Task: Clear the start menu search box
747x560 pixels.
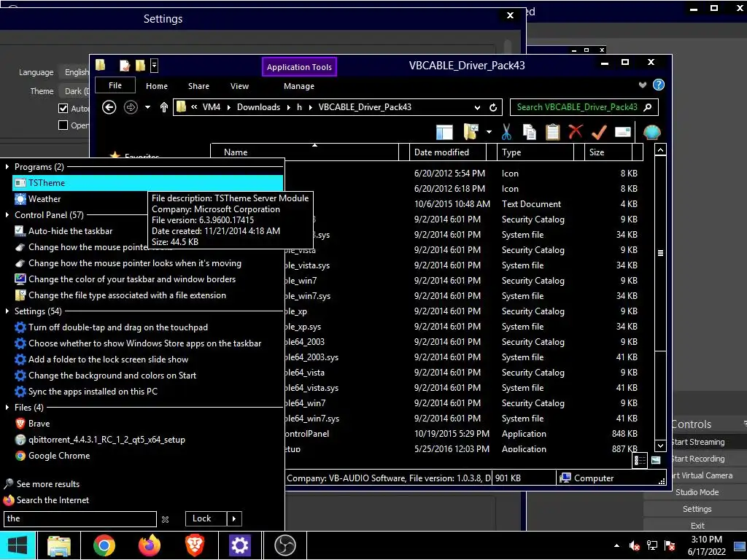Action: 166,519
